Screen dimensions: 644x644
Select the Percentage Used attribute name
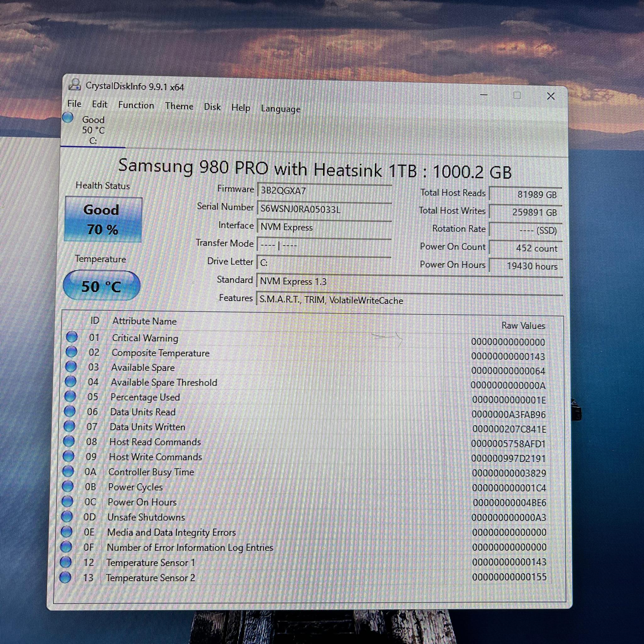(145, 397)
